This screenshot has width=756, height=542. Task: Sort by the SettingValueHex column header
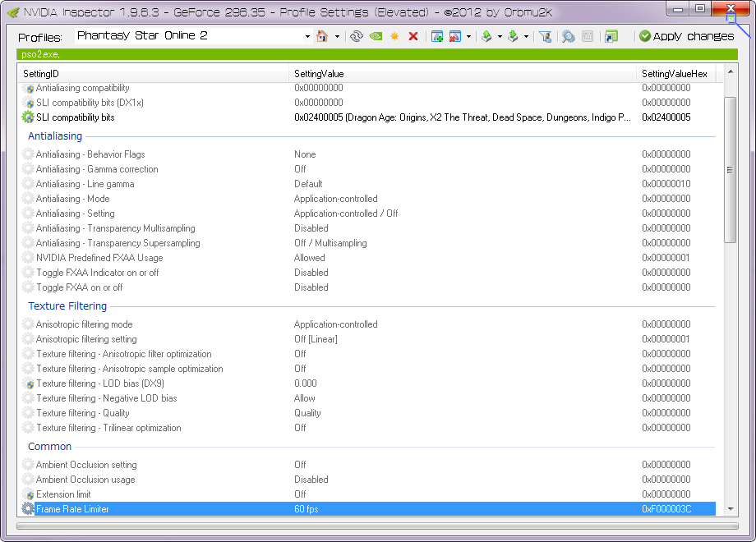(x=675, y=74)
